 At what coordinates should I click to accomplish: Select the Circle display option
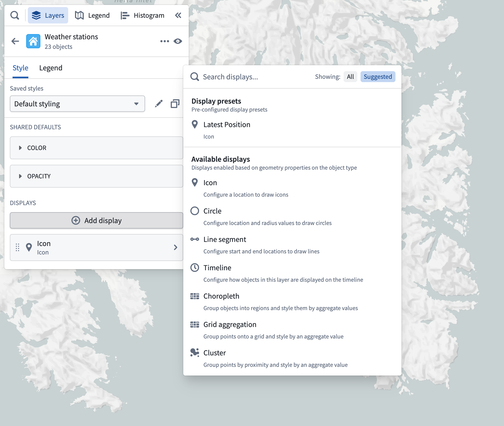pyautogui.click(x=213, y=211)
